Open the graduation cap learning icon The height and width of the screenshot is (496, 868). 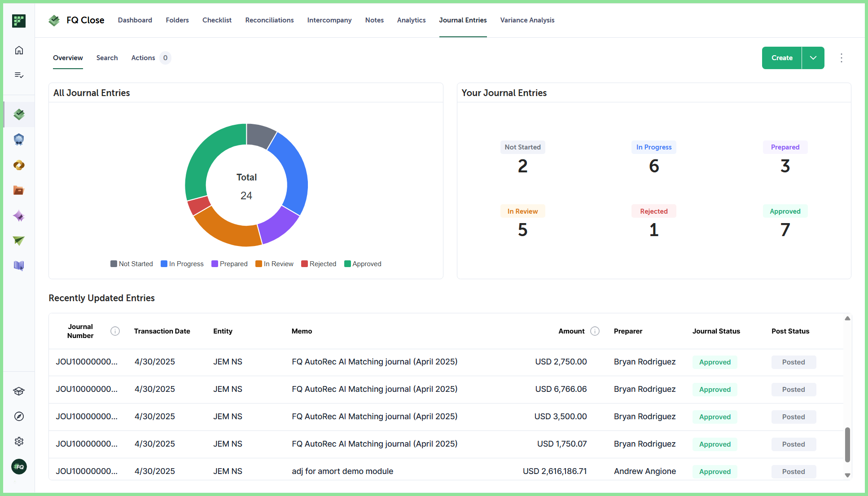[19, 391]
